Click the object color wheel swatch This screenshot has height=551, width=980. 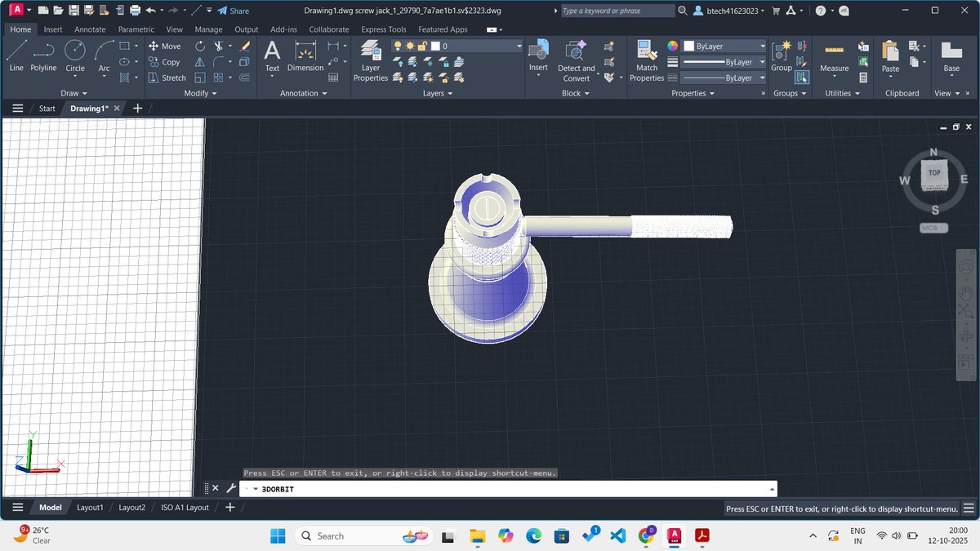pyautogui.click(x=673, y=47)
